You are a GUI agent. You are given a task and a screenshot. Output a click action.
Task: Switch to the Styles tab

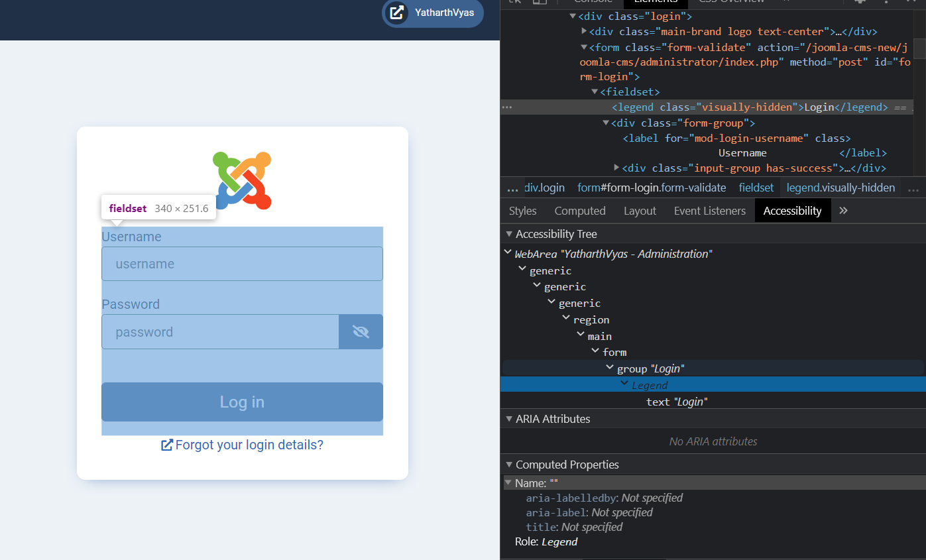(x=523, y=211)
